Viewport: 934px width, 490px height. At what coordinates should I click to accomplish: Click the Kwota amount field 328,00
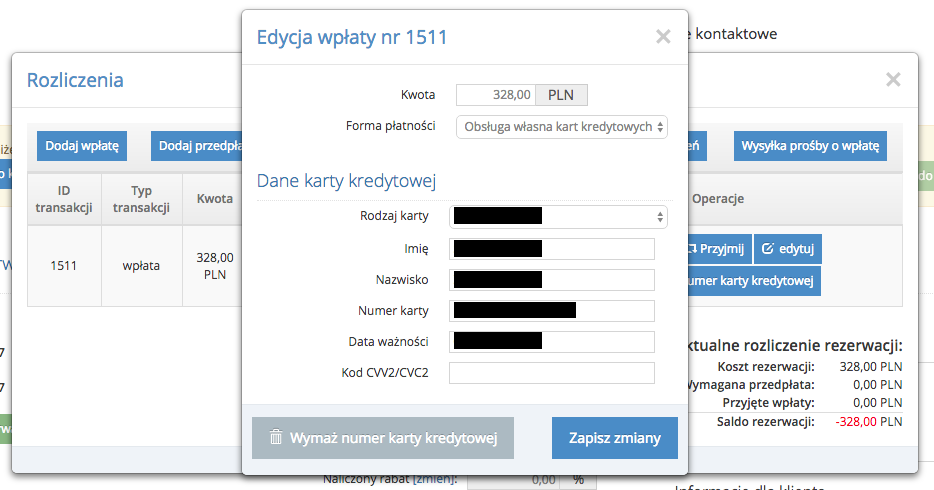496,95
